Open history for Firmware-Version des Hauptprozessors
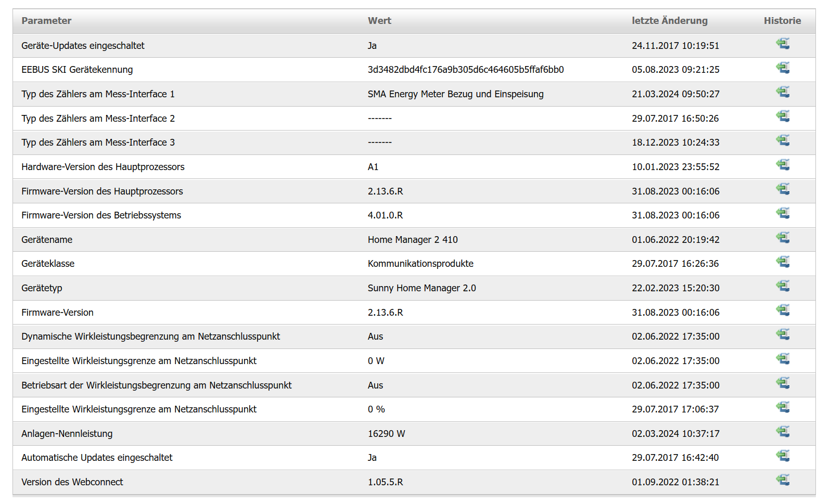The image size is (817, 504). point(783,189)
